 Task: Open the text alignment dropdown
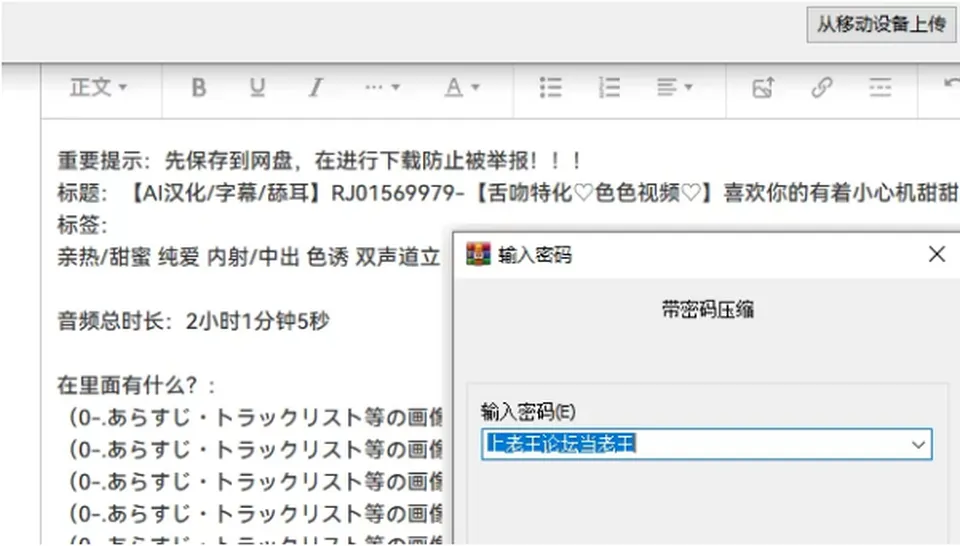pyautogui.click(x=674, y=88)
